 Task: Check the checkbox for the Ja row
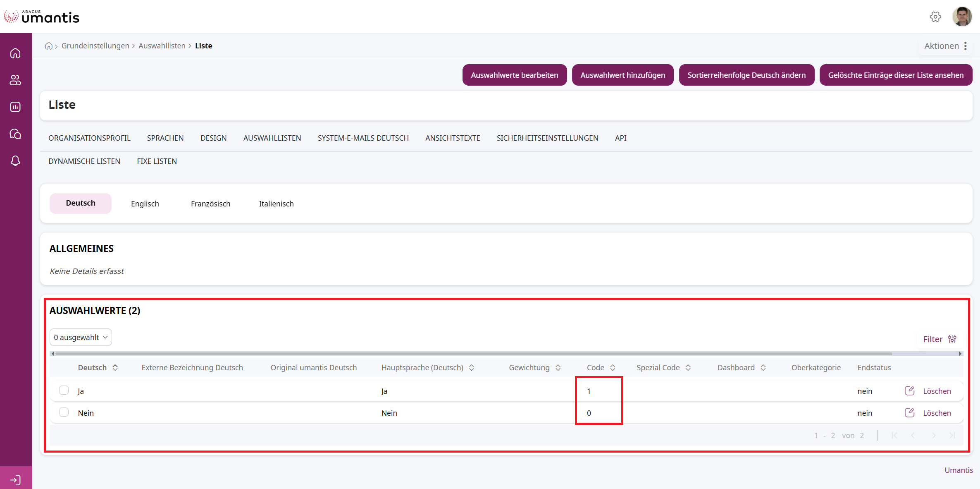(x=64, y=391)
